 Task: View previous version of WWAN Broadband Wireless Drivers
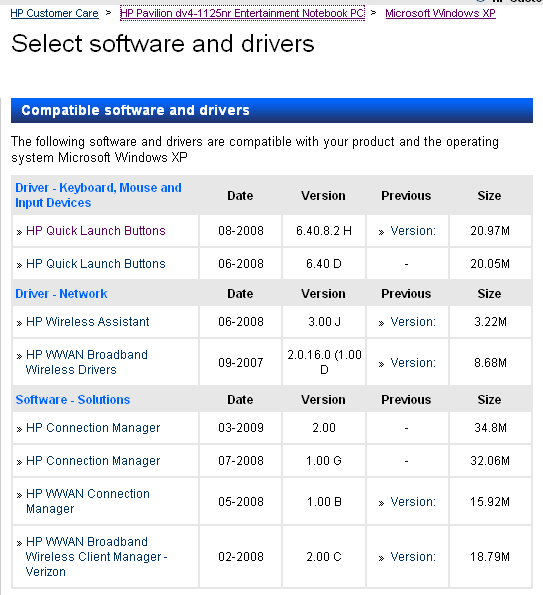413,363
